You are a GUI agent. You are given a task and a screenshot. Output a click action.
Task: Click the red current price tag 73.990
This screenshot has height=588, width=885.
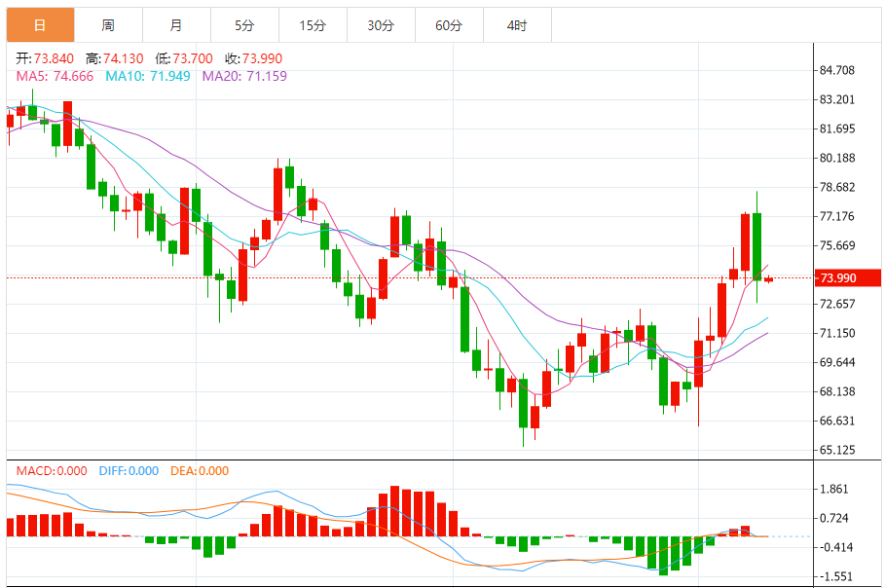(x=848, y=278)
